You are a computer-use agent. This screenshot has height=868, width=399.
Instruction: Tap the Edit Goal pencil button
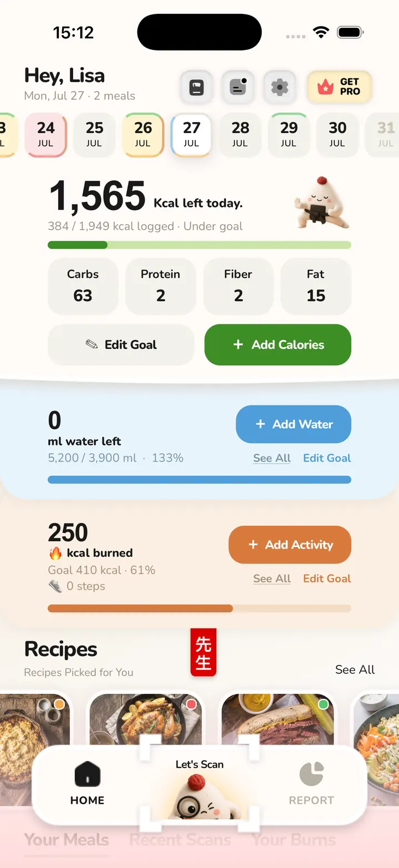pos(121,345)
